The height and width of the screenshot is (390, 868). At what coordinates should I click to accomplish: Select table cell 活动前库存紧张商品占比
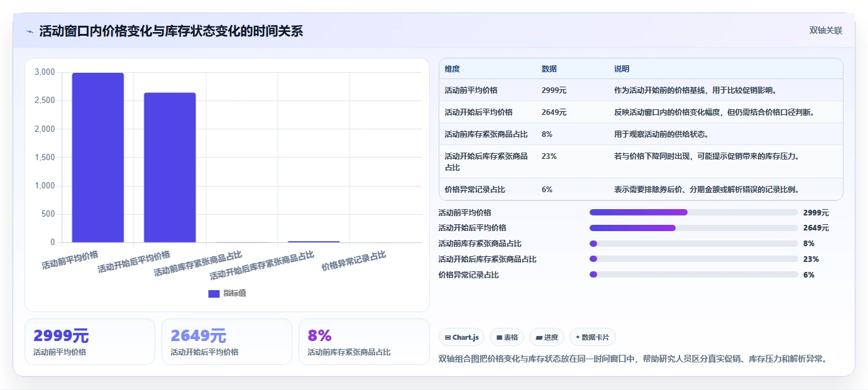pyautogui.click(x=486, y=134)
